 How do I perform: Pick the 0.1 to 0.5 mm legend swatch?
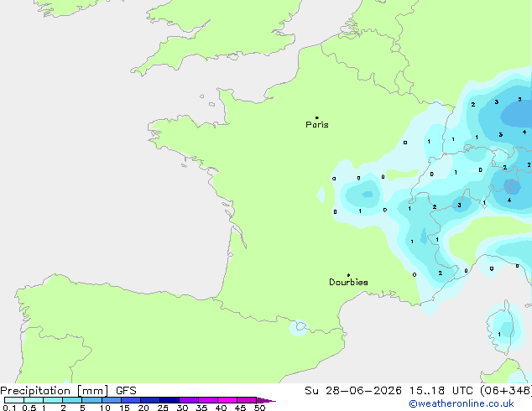click(14, 400)
